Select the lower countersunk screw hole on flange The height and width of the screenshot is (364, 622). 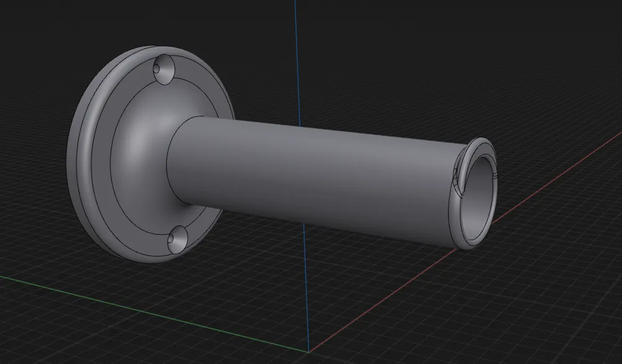[x=177, y=240]
